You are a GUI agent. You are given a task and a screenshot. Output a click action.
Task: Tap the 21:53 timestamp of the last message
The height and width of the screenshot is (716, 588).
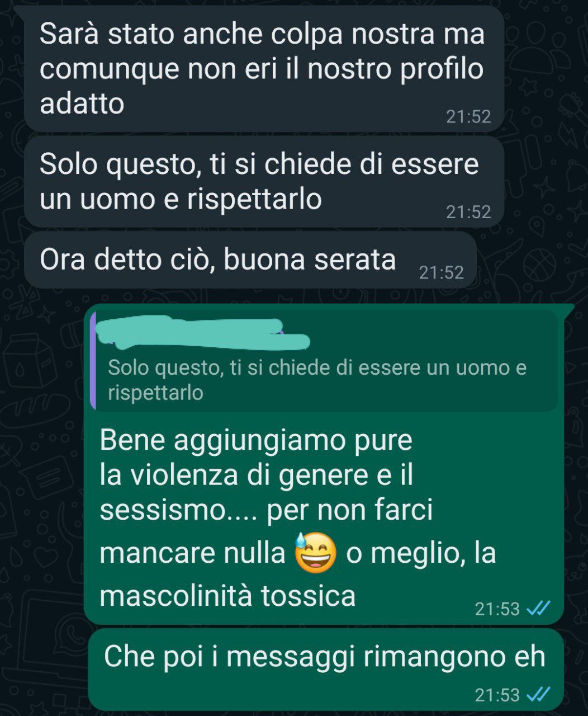(x=497, y=695)
